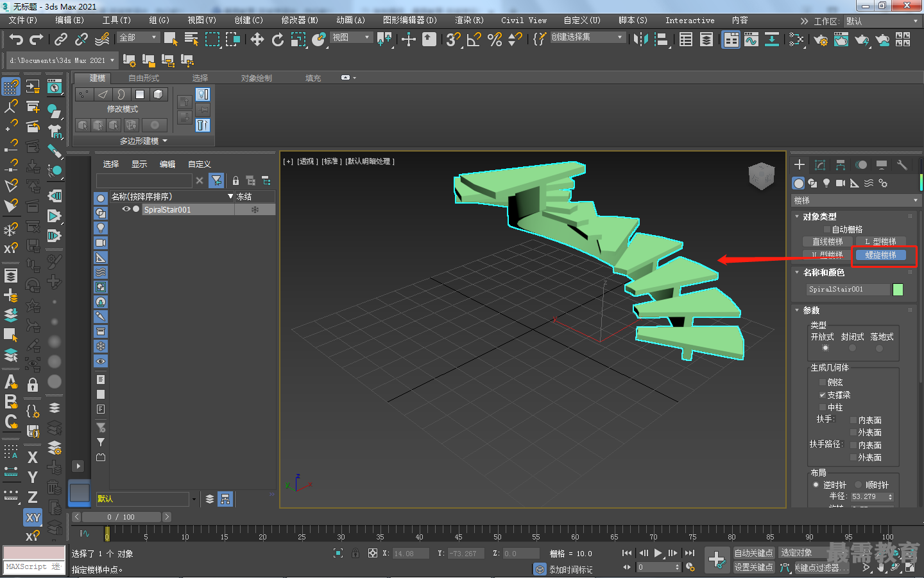Image resolution: width=924 pixels, height=578 pixels.
Task: Check the 扶手路径 内表面 checkbox
Action: tap(853, 445)
